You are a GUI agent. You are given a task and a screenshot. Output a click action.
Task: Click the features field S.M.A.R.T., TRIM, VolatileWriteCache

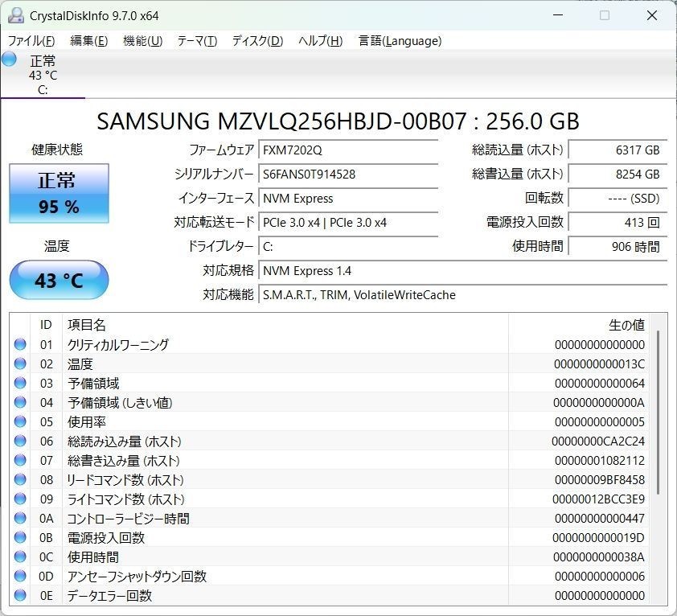(463, 295)
